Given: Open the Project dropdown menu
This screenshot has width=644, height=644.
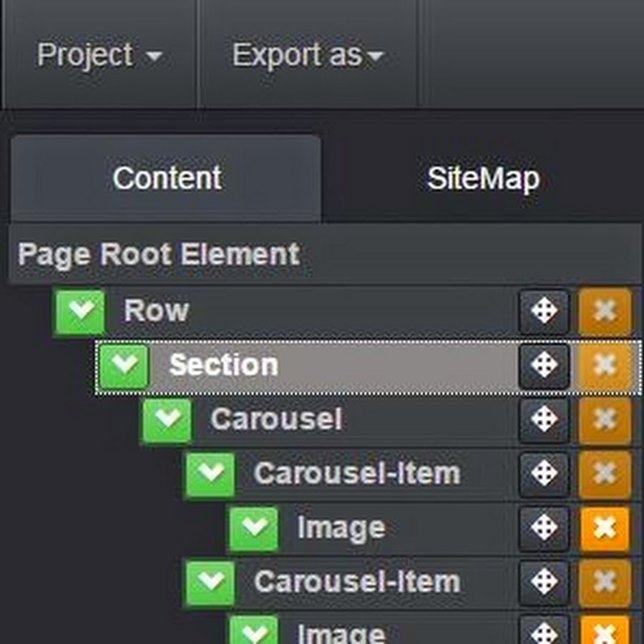Looking at the screenshot, I should pyautogui.click(x=99, y=55).
